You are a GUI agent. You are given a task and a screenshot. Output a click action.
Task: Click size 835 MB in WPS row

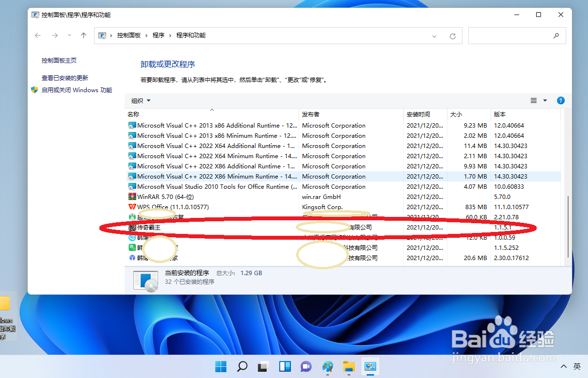(476, 207)
